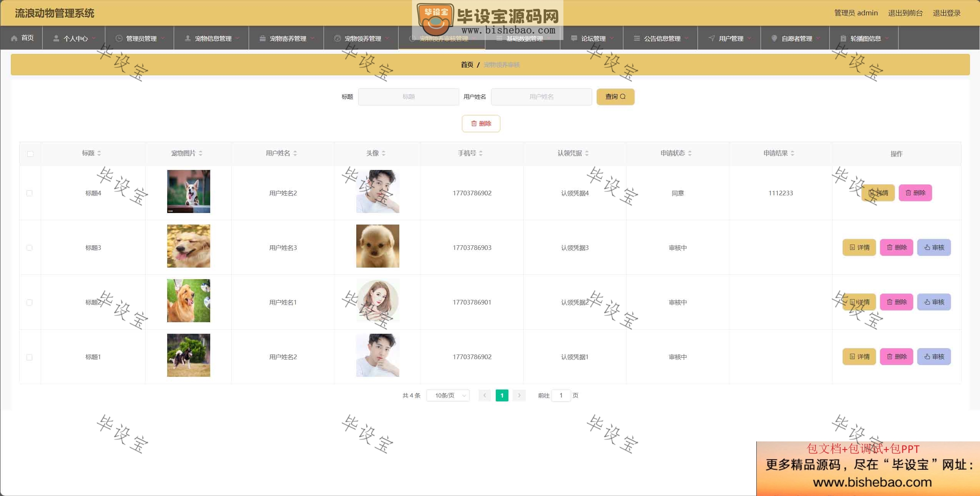Expand the 用户管理 menu arrow
This screenshot has width=980, height=496.
[749, 38]
